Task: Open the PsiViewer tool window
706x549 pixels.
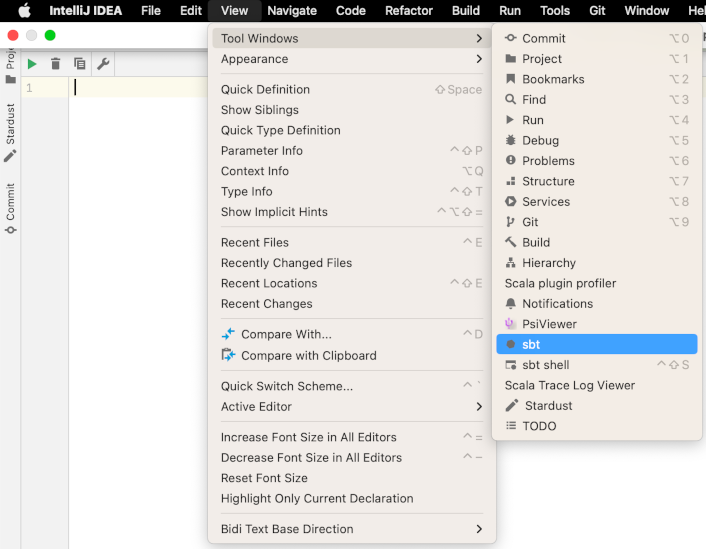Action: click(549, 324)
